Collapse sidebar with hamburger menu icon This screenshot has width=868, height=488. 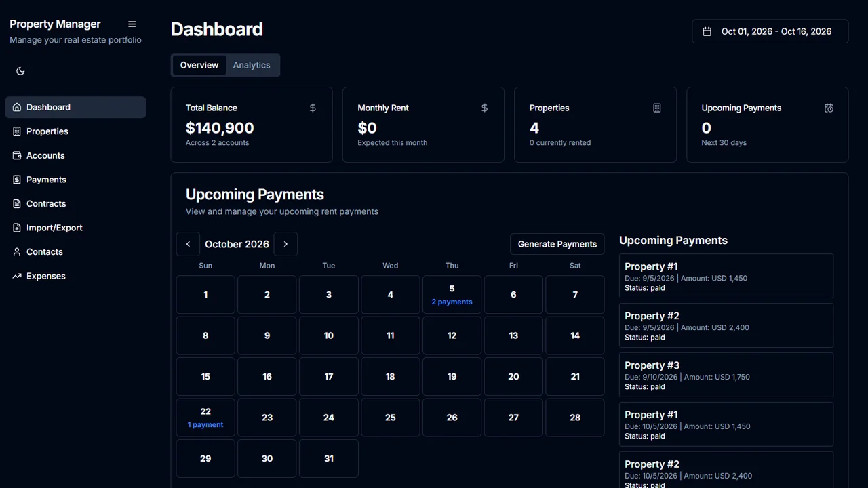pyautogui.click(x=132, y=24)
